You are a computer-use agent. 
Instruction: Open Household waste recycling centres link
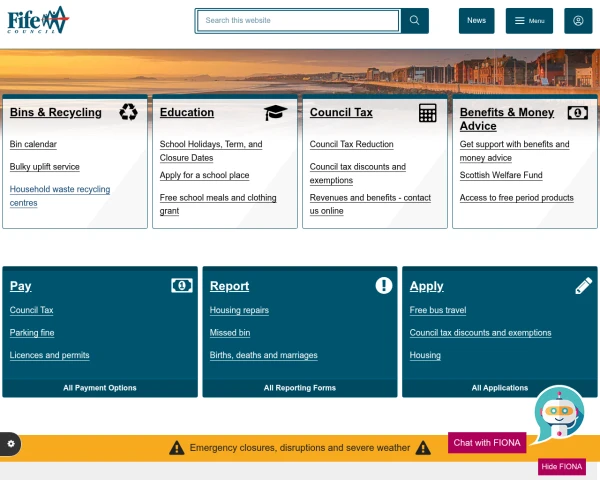click(x=60, y=196)
